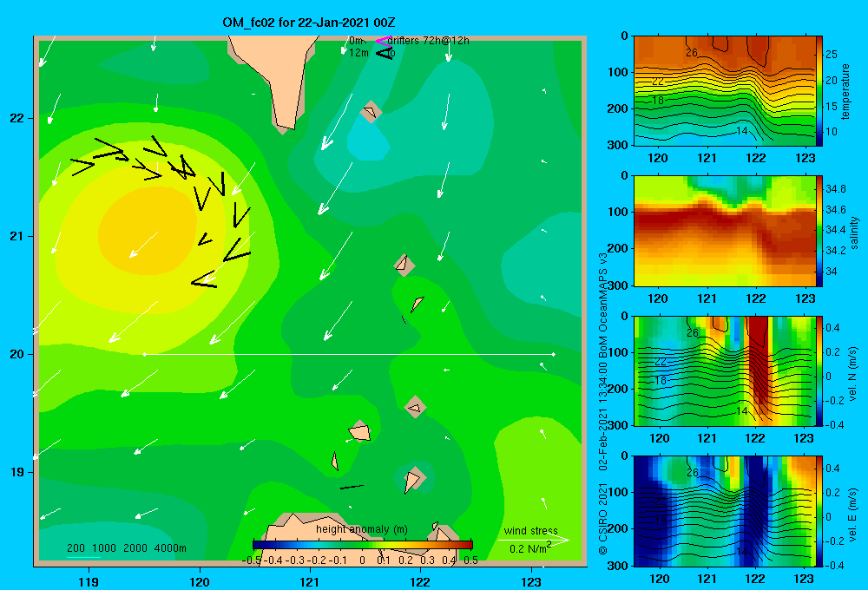
Task: Click the '4000m' depth contour legend entry
Action: click(170, 548)
